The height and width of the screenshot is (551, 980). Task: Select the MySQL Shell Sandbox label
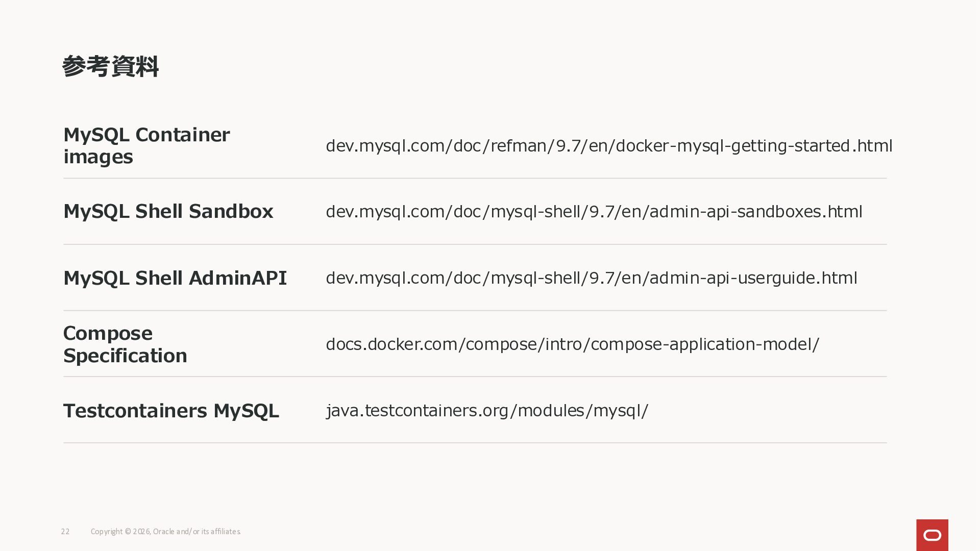pyautogui.click(x=168, y=212)
